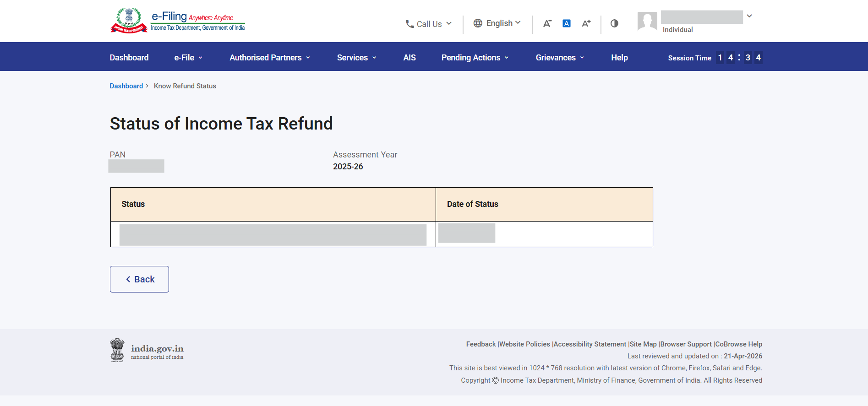The width and height of the screenshot is (868, 406).
Task: Open the Accessibility Statement footer link
Action: (590, 344)
